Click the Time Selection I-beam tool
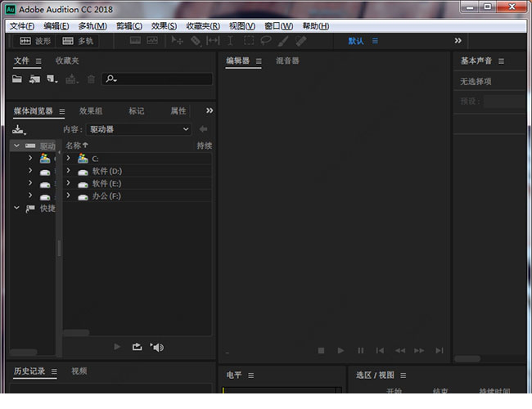 (x=230, y=41)
